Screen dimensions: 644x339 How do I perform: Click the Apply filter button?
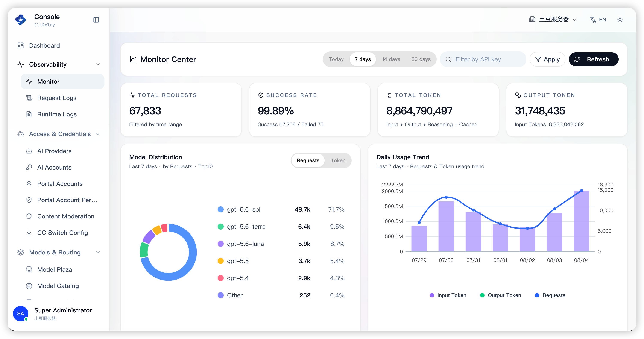tap(547, 59)
